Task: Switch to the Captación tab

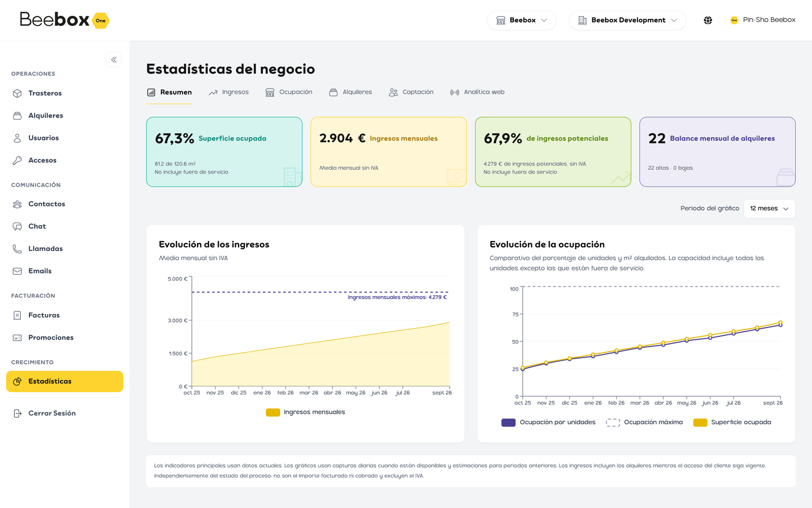Action: coord(411,92)
